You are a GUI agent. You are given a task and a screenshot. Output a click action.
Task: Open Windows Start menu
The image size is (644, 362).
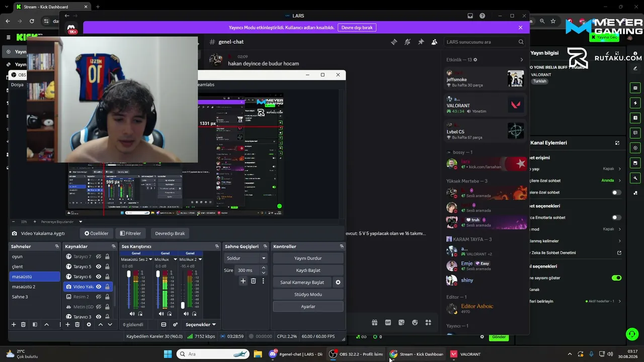168,354
